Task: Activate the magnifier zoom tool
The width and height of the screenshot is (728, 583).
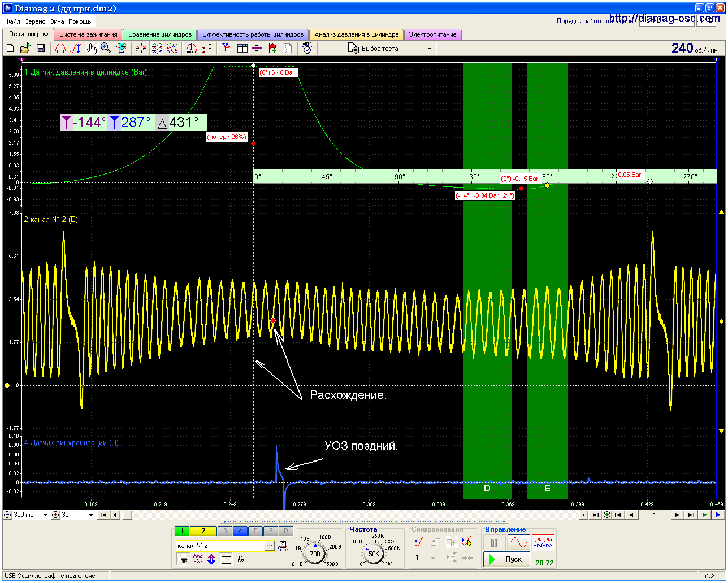Action: point(106,49)
